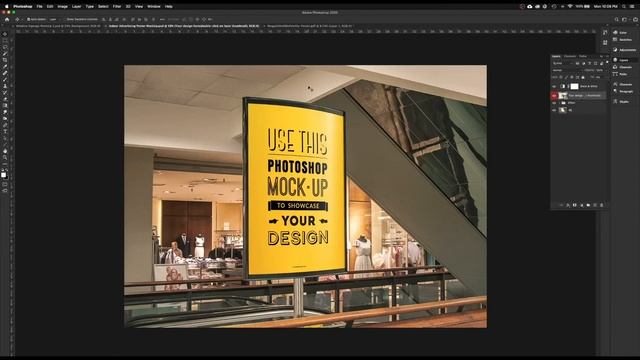
Task: Select the Crop tool
Action: (x=5, y=60)
